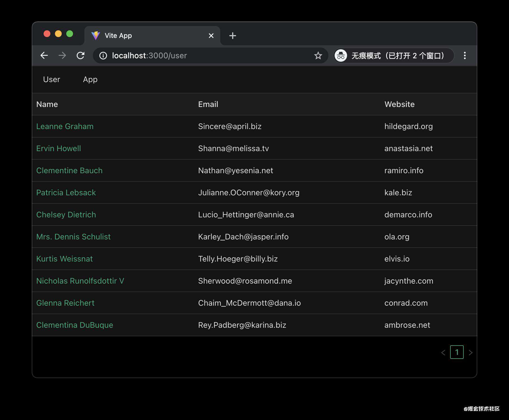
Task: Open Clementina DuBuque user link
Action: 75,325
